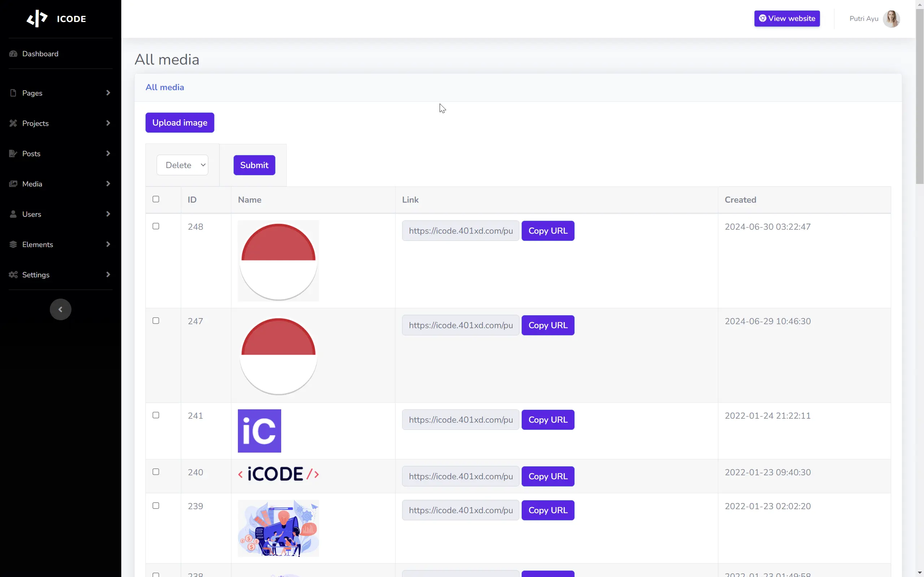Click the Pages document icon
The width and height of the screenshot is (924, 577).
click(x=13, y=93)
